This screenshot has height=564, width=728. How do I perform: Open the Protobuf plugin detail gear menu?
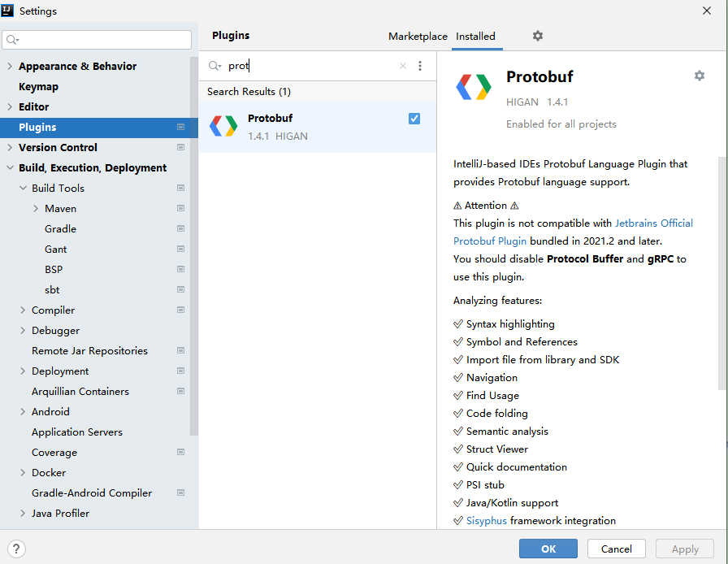click(699, 76)
